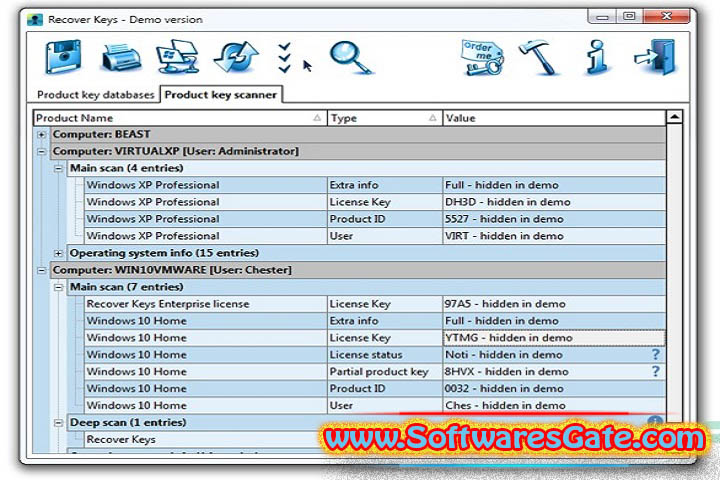Switch to Product key databases tab
720x480 pixels.
pyautogui.click(x=96, y=95)
